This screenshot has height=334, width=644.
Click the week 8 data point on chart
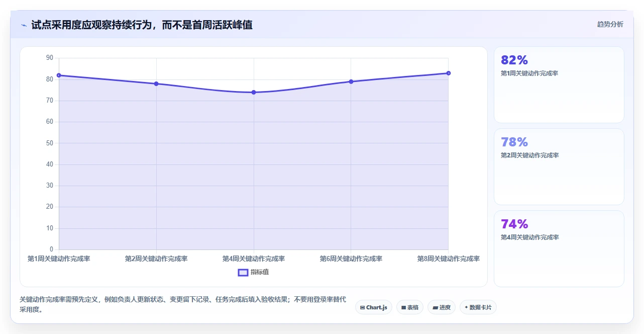pyautogui.click(x=449, y=73)
